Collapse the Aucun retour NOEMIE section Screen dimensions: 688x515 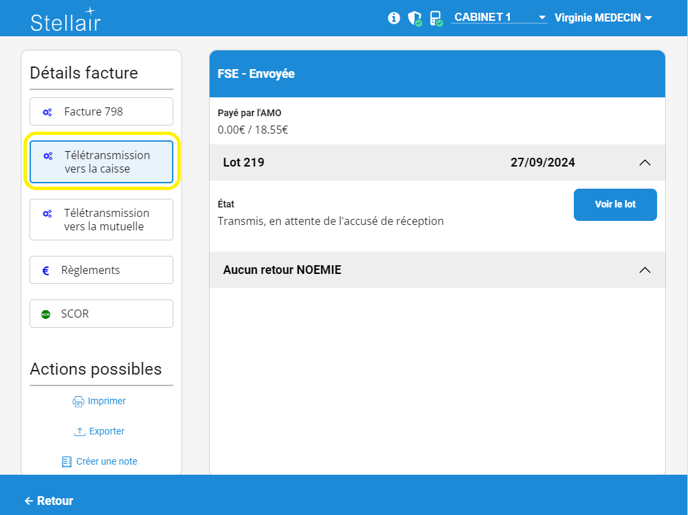[644, 270]
